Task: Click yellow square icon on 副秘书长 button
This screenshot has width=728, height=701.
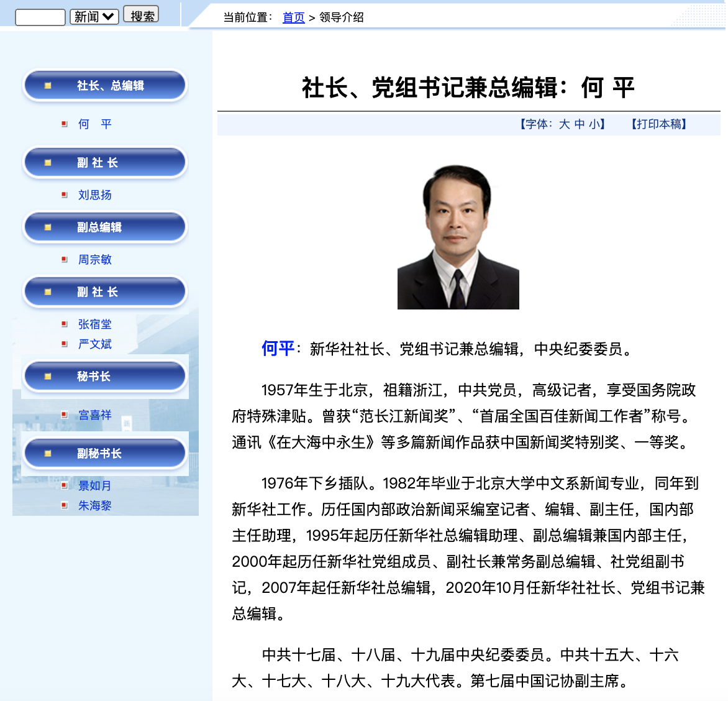Action: pos(47,454)
